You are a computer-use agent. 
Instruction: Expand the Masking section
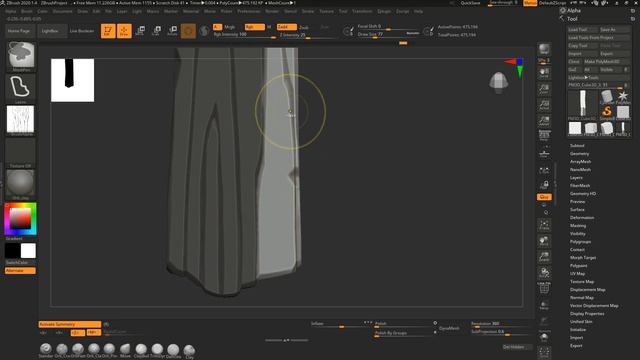pos(578,226)
